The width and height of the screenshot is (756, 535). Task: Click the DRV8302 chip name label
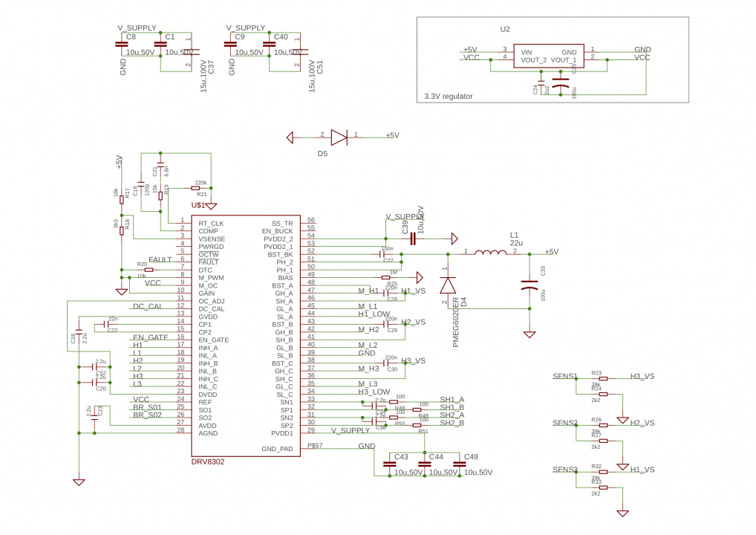tap(208, 461)
